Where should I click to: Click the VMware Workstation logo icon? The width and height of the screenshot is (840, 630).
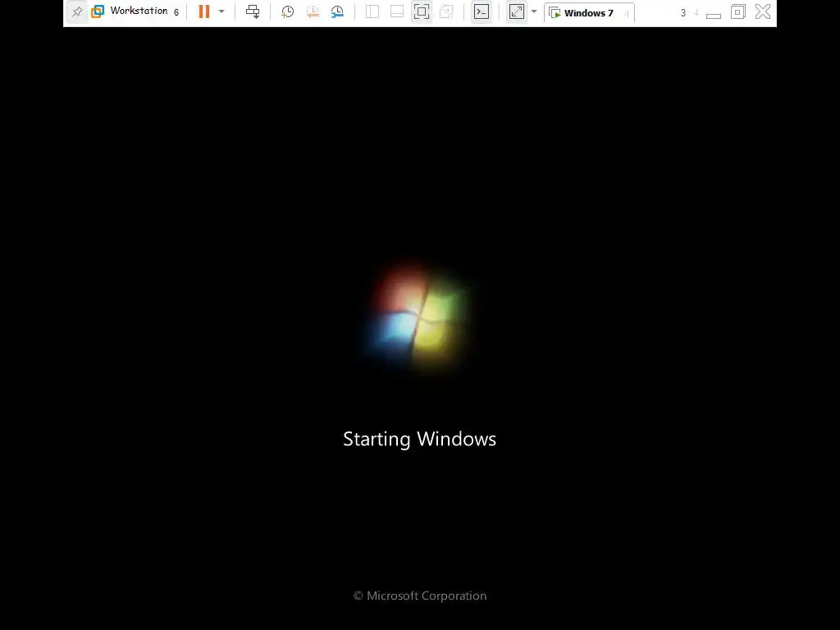(98, 11)
